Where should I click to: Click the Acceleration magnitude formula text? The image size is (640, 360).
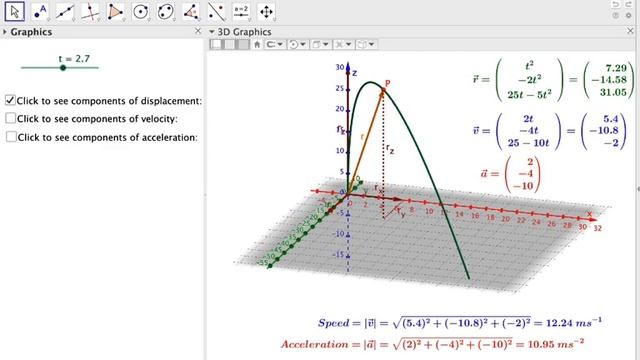[x=432, y=344]
